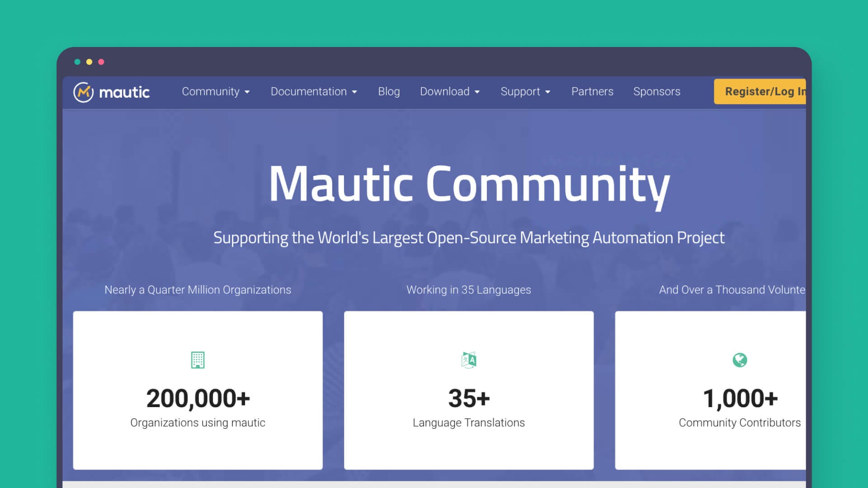Navigate to the Partners page
Image resolution: width=868 pixels, height=488 pixels.
click(592, 92)
